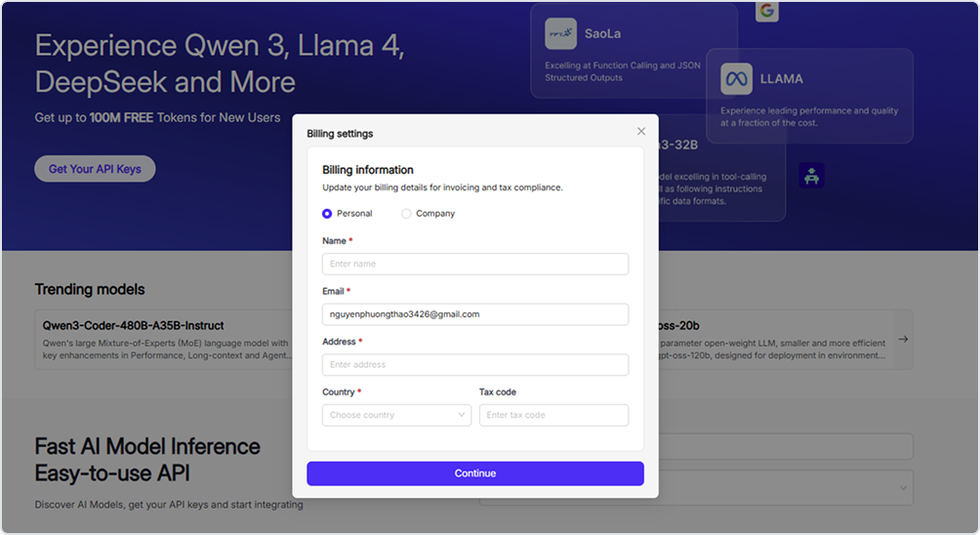Click the Address input field
The image size is (980, 535).
tap(475, 365)
